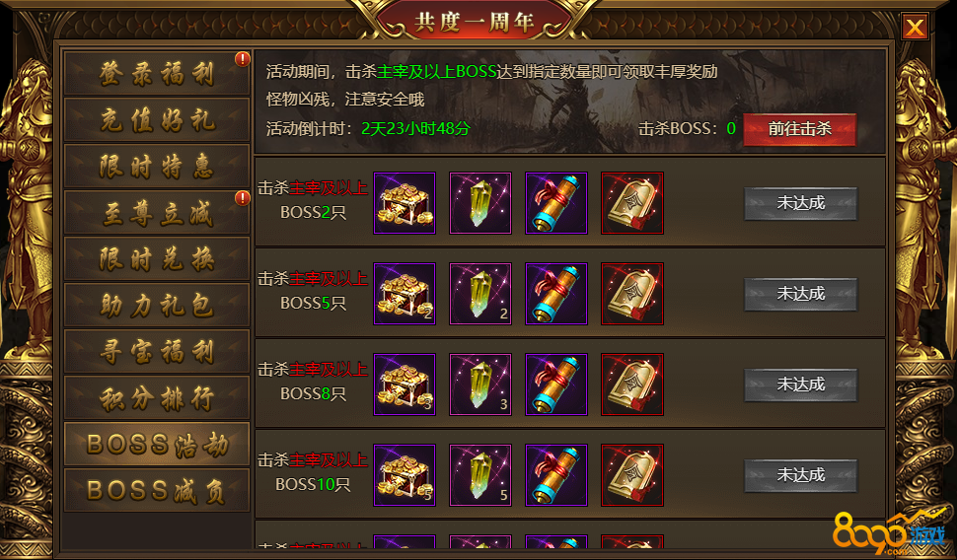Click 未达成 button for BOSS10 row
The height and width of the screenshot is (560, 957).
click(801, 475)
